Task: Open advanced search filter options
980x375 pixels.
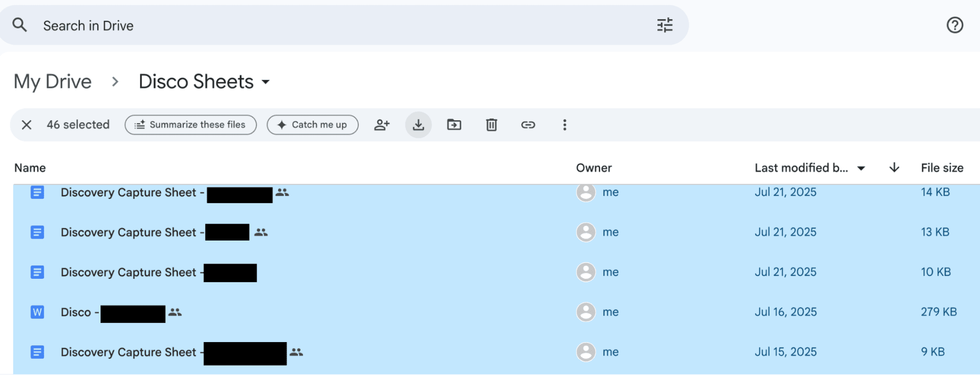Action: coord(664,25)
